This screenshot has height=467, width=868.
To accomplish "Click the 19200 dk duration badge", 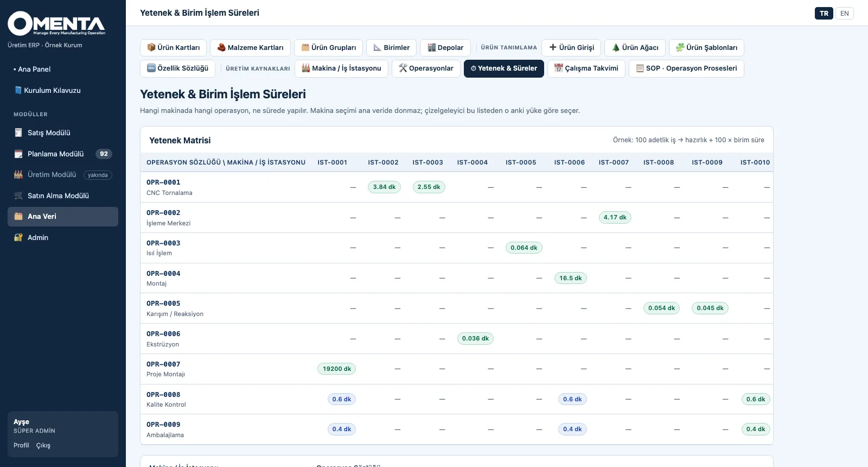I will (x=337, y=369).
